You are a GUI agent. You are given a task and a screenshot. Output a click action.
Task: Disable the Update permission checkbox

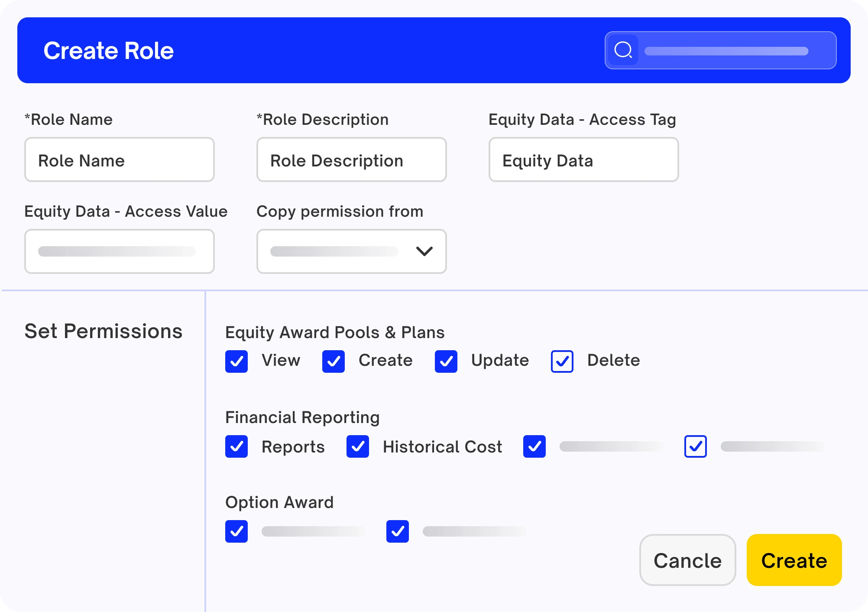pyautogui.click(x=446, y=361)
